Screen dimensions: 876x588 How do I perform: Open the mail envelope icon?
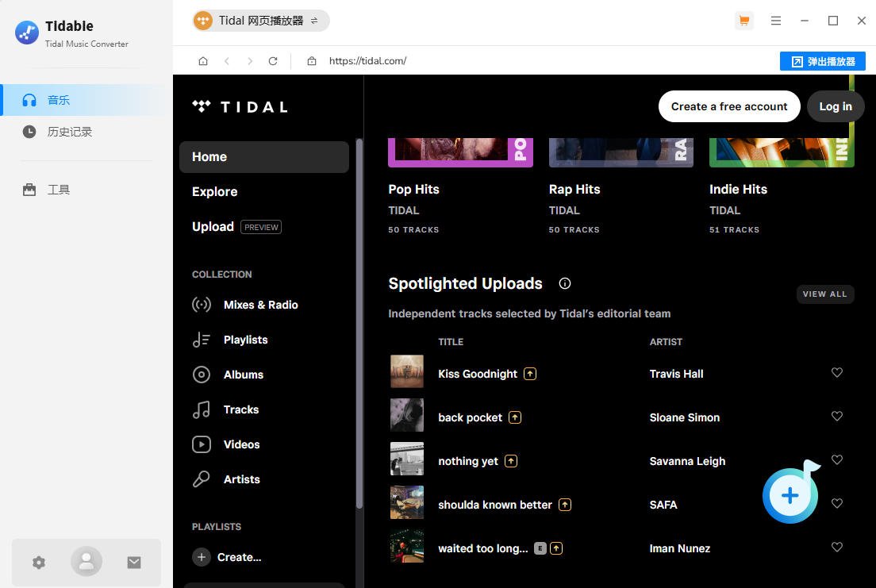(x=134, y=563)
